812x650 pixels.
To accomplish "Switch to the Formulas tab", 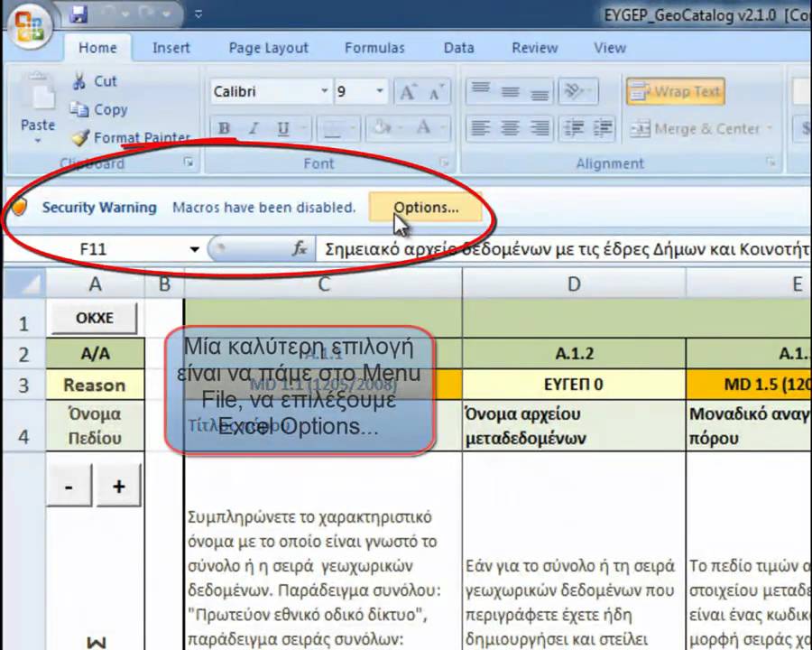I will (x=374, y=48).
